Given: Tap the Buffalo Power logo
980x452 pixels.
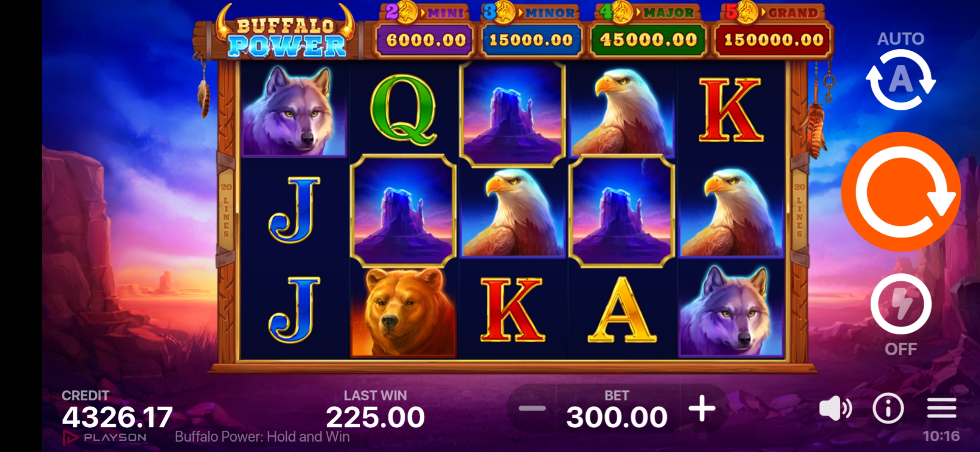Looking at the screenshot, I should [x=286, y=33].
